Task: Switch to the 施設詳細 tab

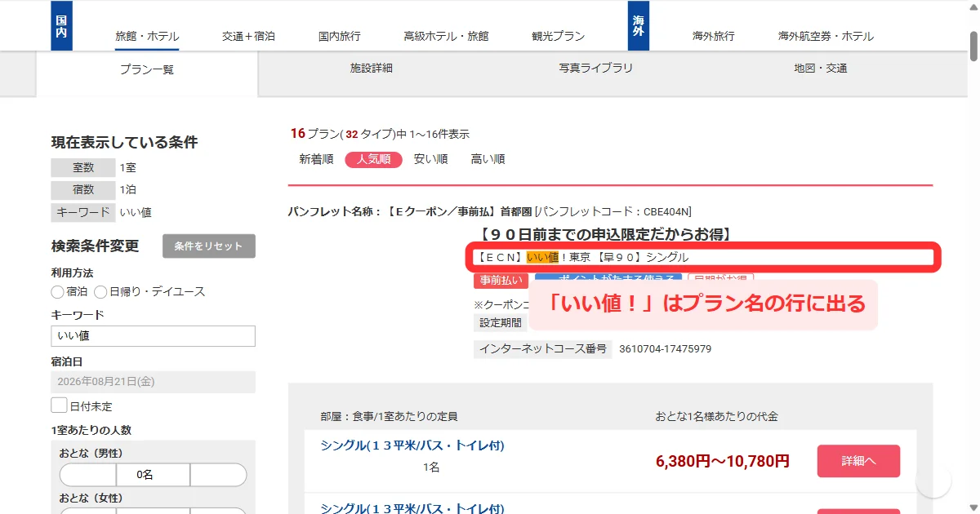Action: (x=372, y=69)
